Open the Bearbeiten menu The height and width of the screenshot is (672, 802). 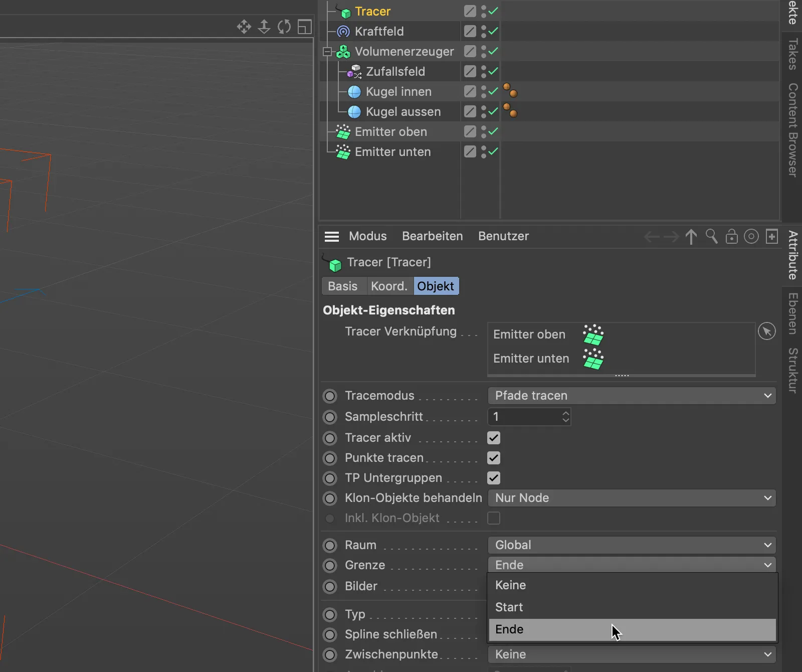433,236
